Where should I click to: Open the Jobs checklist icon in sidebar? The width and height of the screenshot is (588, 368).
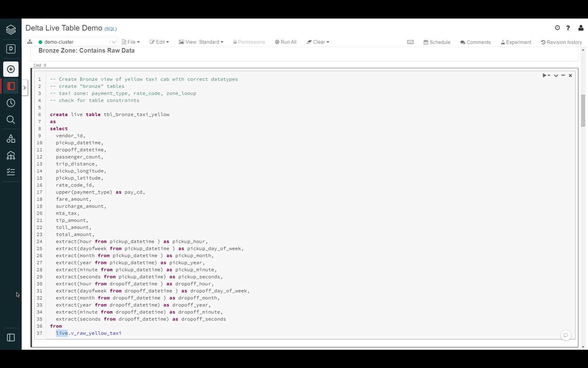point(11,172)
